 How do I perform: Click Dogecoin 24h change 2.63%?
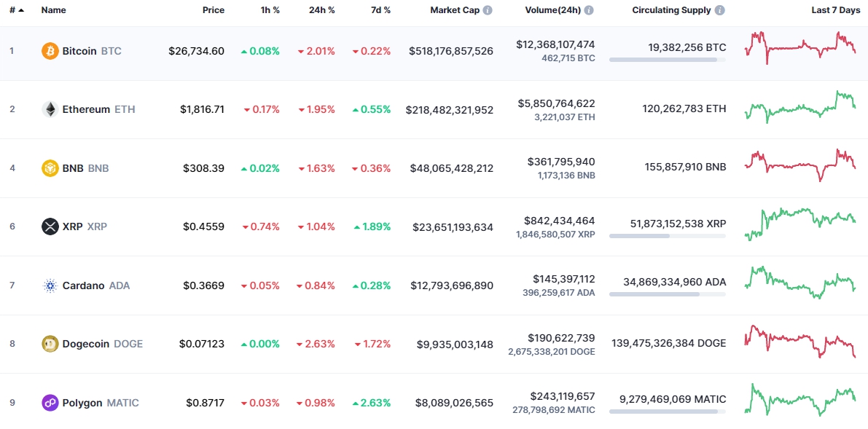click(x=316, y=345)
